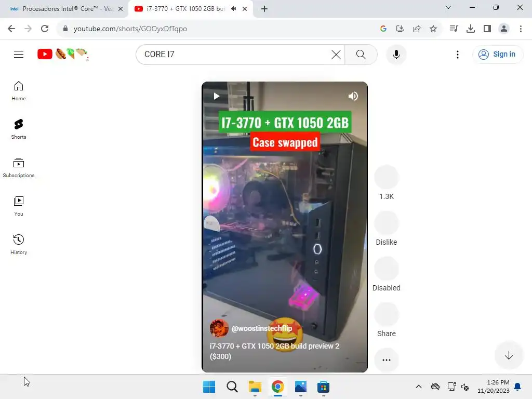Clear the CORE I7 search text
Viewport: 532px width, 399px height.
point(336,54)
